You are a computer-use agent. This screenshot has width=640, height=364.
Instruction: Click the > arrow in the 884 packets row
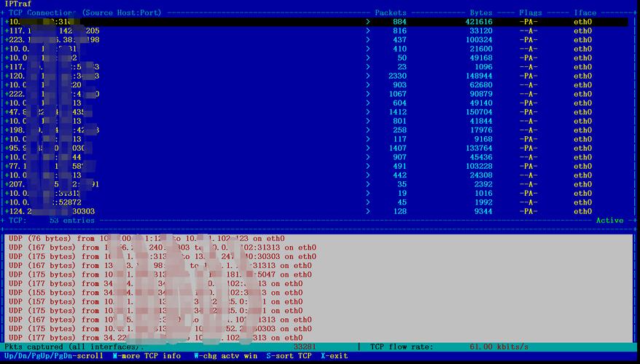[368, 22]
